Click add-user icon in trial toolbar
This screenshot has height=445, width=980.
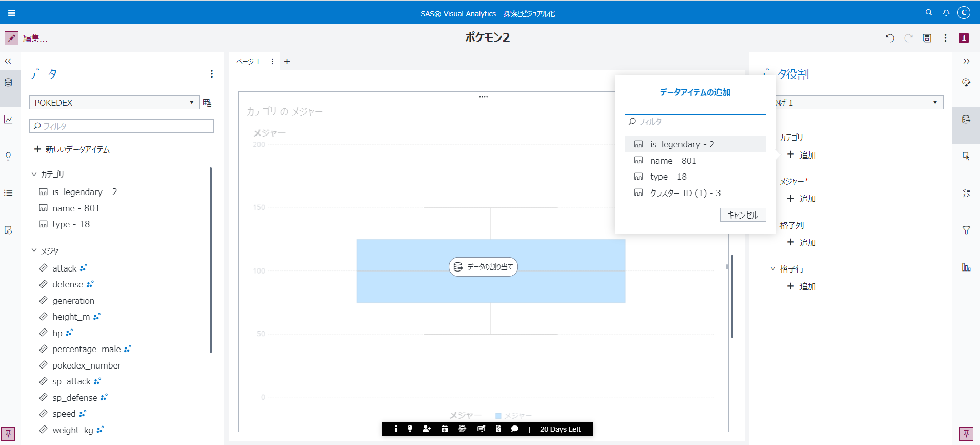pyautogui.click(x=427, y=429)
